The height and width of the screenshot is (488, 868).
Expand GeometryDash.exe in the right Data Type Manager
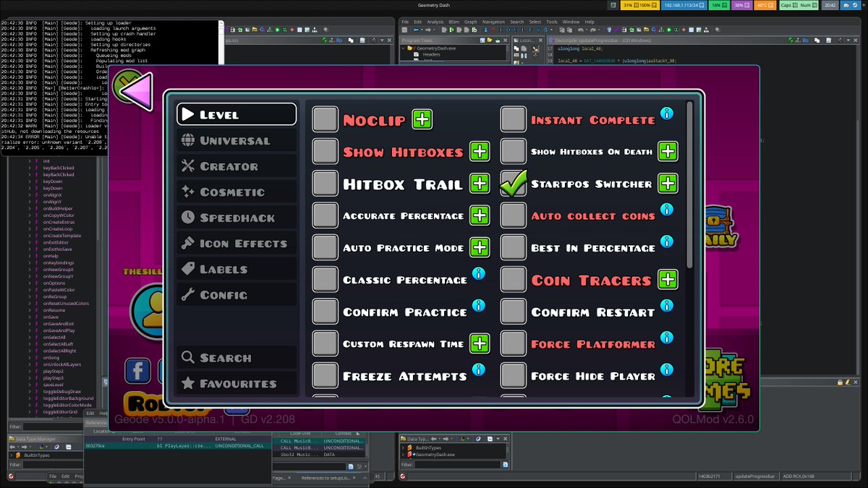pos(404,455)
